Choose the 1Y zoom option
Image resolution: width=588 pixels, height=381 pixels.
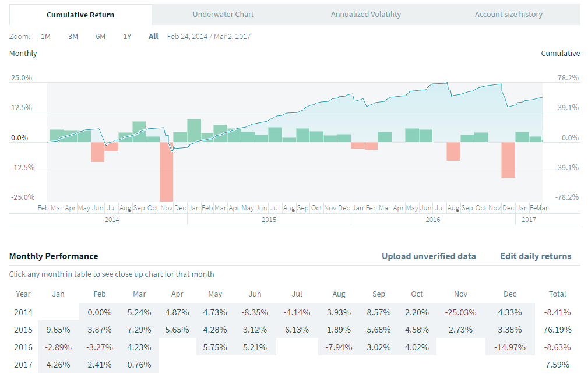coord(127,37)
